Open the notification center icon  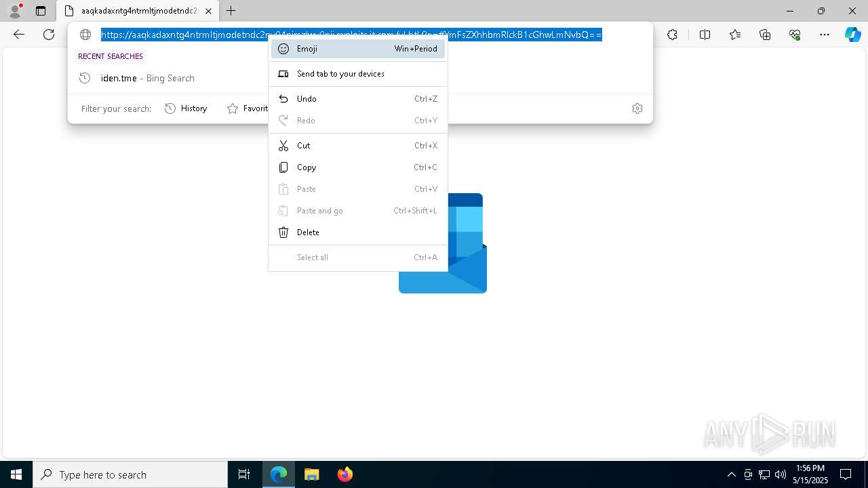click(846, 474)
